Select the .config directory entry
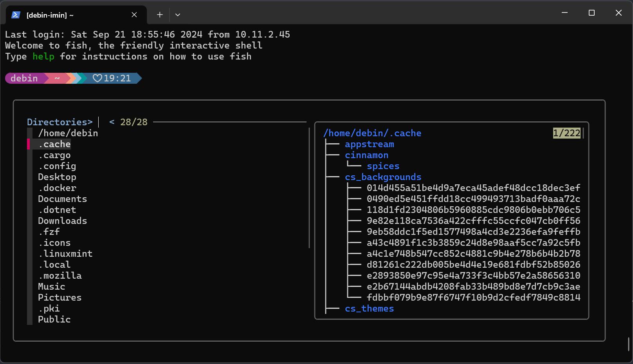The height and width of the screenshot is (364, 633). coord(57,166)
